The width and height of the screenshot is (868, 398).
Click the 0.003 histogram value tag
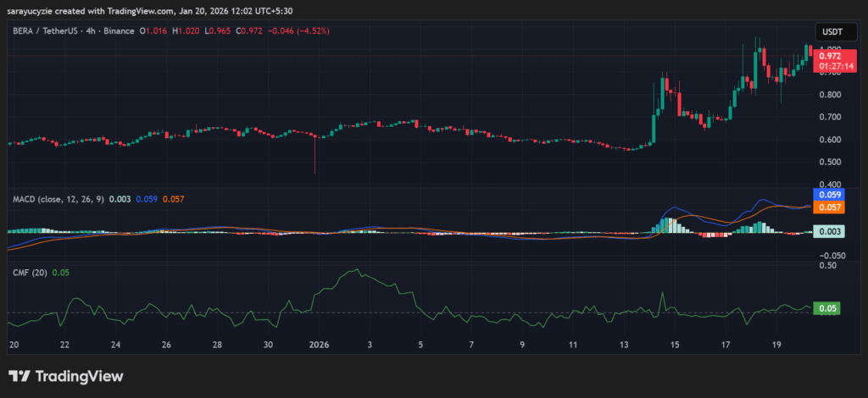pyautogui.click(x=826, y=231)
